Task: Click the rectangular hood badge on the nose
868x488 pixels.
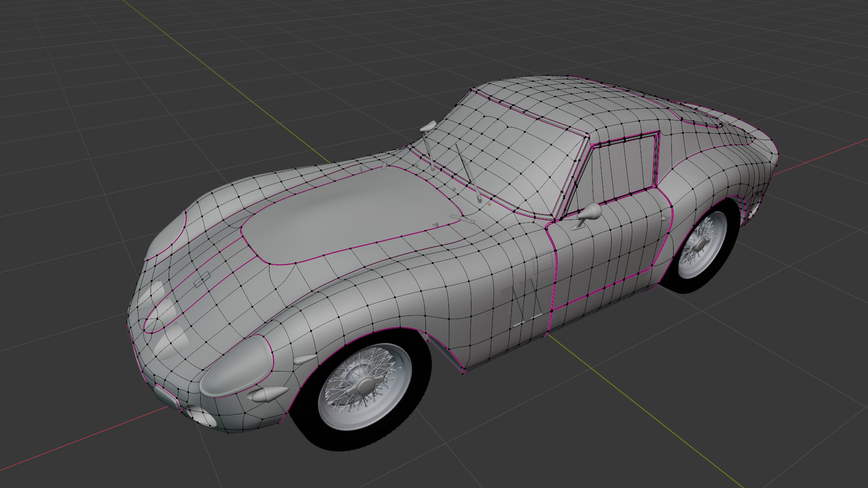Action: pos(201,280)
